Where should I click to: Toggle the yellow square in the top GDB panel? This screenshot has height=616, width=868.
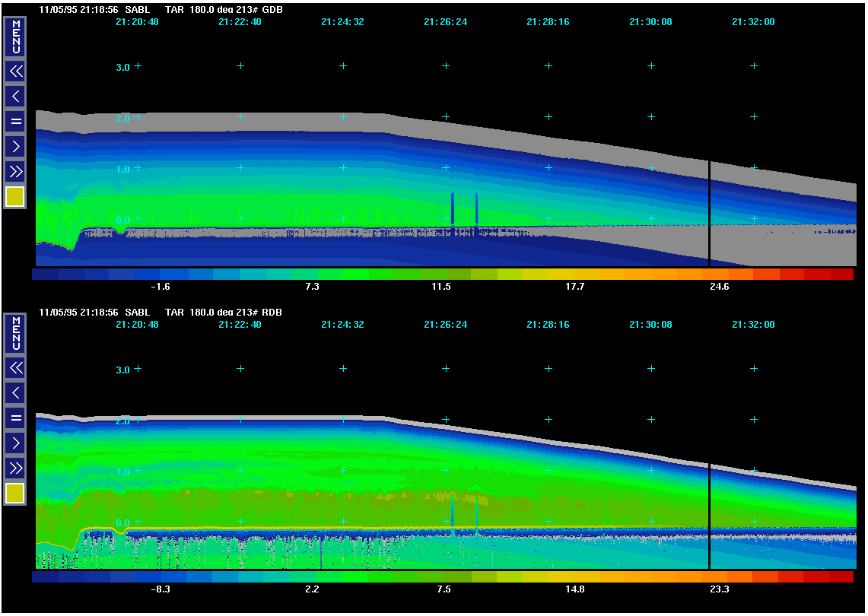(x=15, y=197)
